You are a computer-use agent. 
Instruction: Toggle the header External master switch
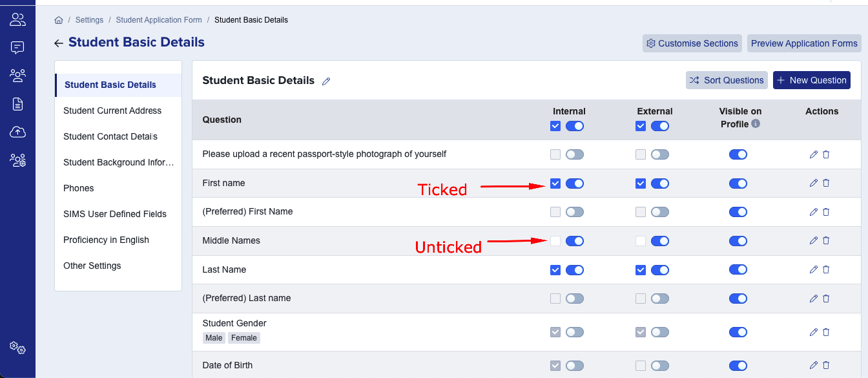coord(660,127)
